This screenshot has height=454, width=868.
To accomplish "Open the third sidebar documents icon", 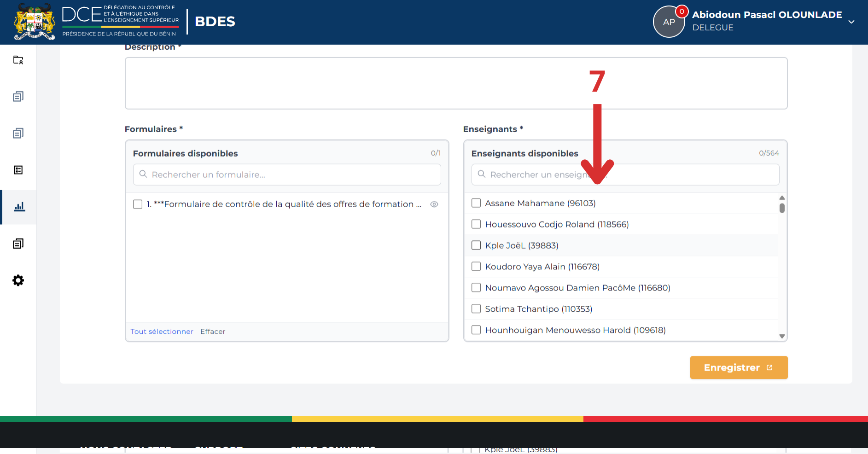I will coord(18,133).
